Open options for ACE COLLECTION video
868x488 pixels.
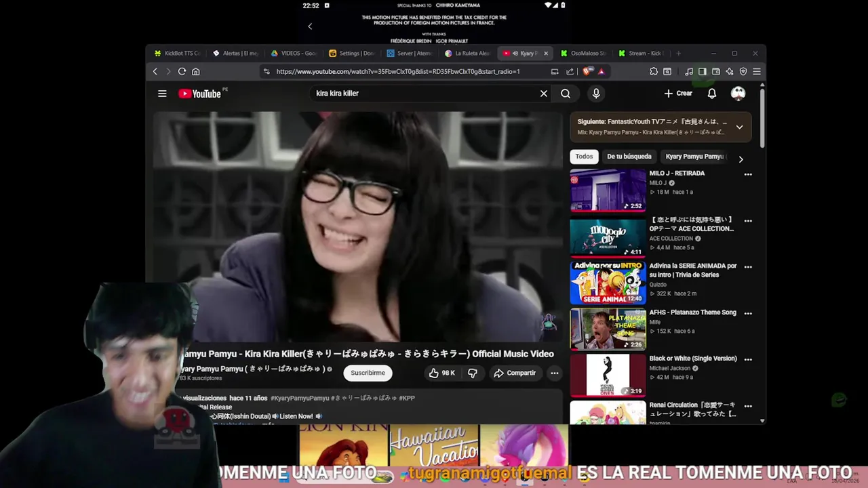(748, 221)
